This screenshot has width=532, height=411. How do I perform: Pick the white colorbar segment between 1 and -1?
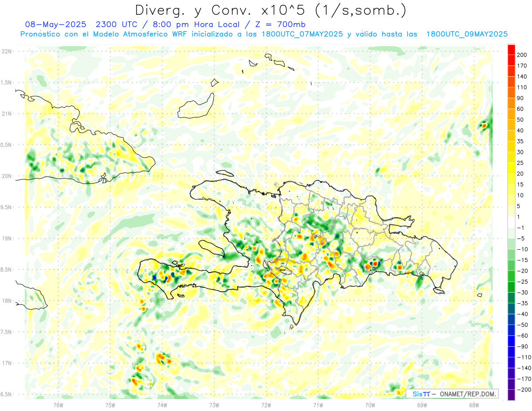511,222
